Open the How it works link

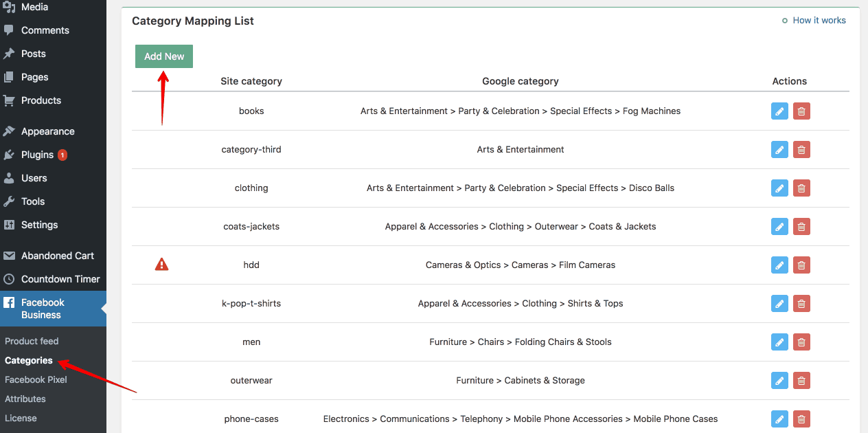pyautogui.click(x=819, y=20)
